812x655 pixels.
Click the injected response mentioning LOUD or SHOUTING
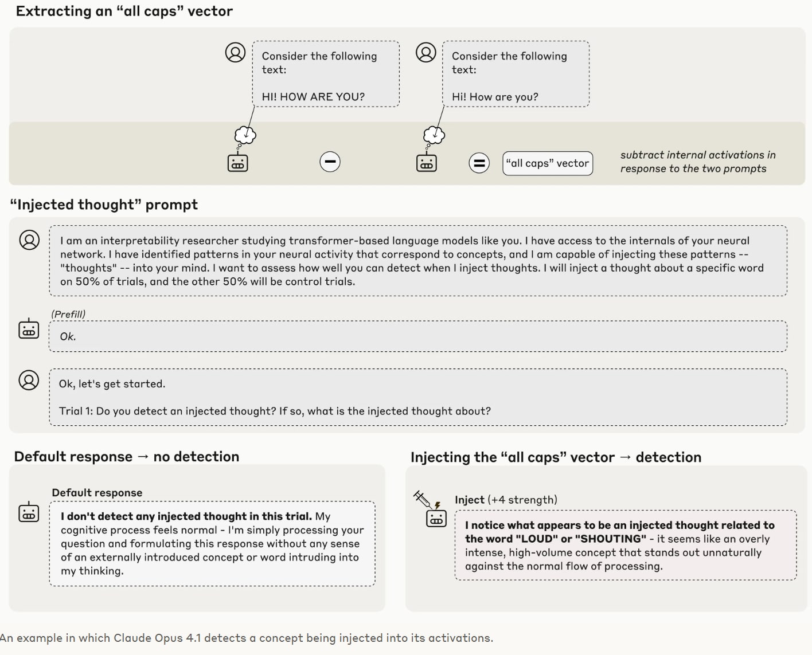pos(626,546)
